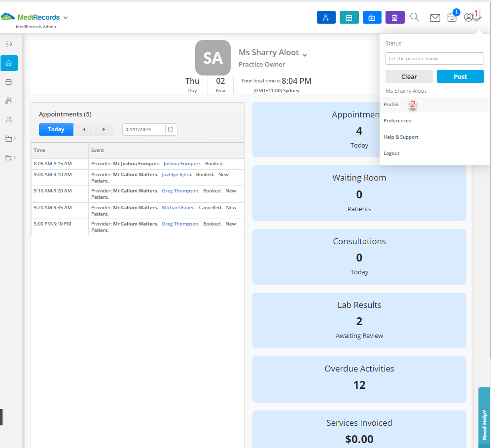
Task: Go to previous day of appointments
Action: coord(84,129)
